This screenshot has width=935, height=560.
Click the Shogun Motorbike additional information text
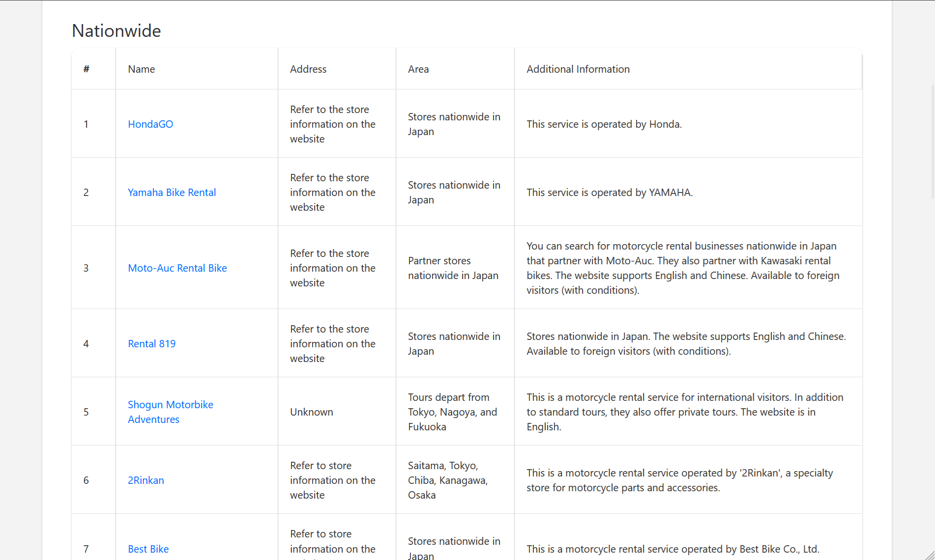pyautogui.click(x=685, y=412)
